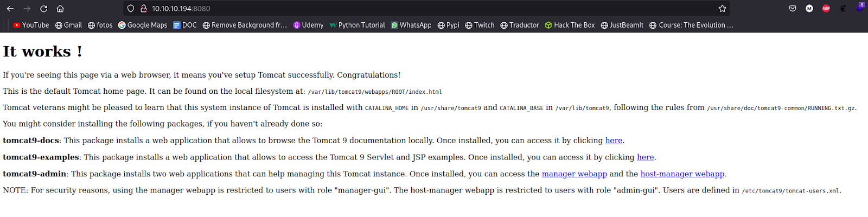The image size is (868, 217).
Task: Bookmark this page with the star icon
Action: coord(722,9)
